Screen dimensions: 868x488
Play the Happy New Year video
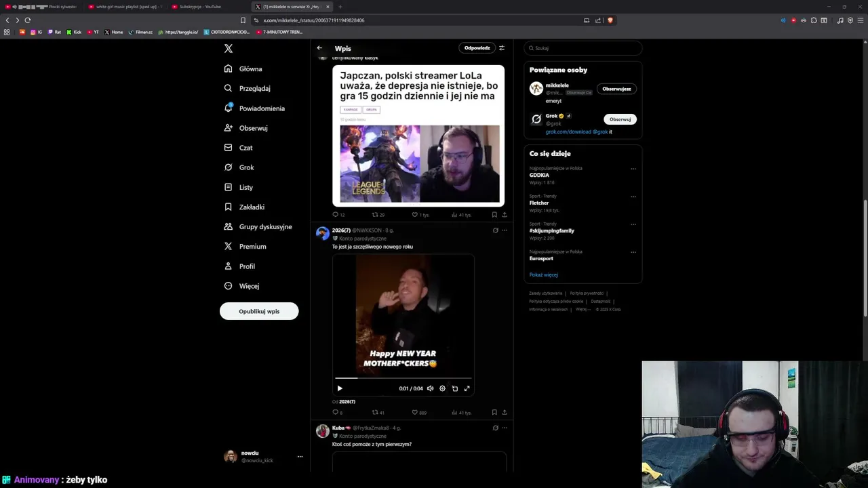[340, 388]
